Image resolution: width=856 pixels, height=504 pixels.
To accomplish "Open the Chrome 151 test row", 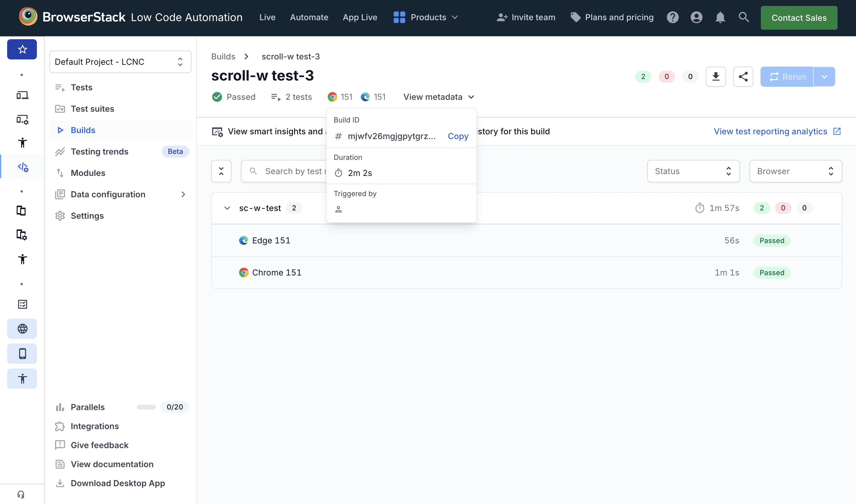I will (x=526, y=273).
